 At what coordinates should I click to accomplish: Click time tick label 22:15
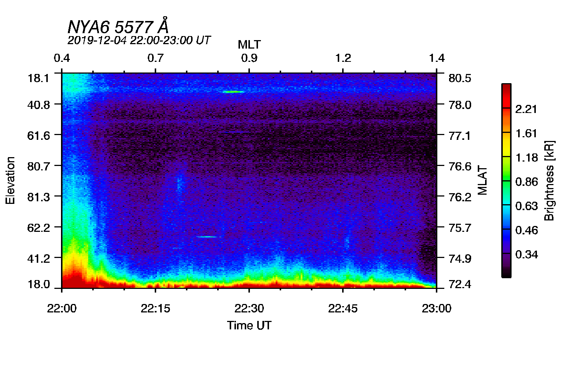pyautogui.click(x=155, y=308)
